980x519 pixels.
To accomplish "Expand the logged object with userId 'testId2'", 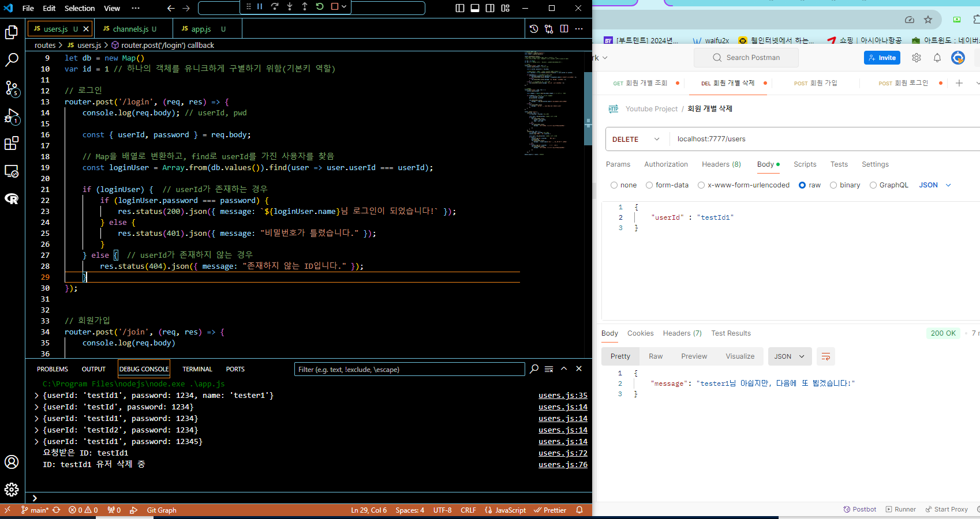I will (37, 430).
